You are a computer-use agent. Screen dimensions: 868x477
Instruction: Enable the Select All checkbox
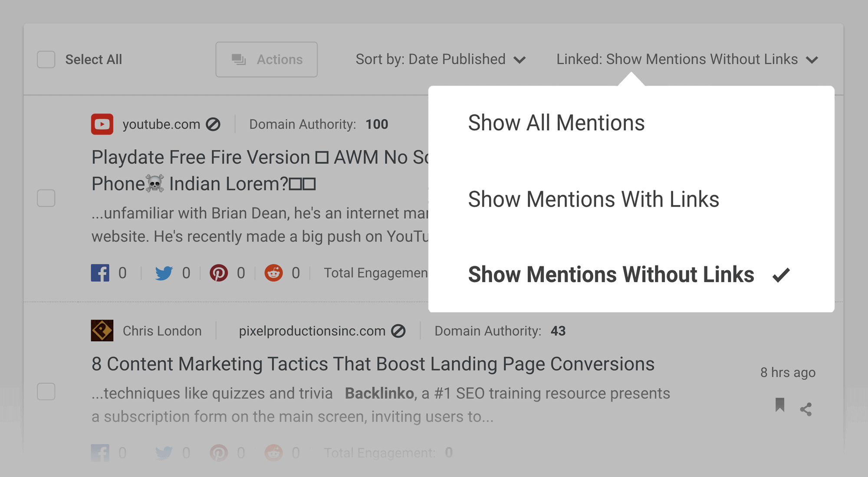pyautogui.click(x=46, y=59)
